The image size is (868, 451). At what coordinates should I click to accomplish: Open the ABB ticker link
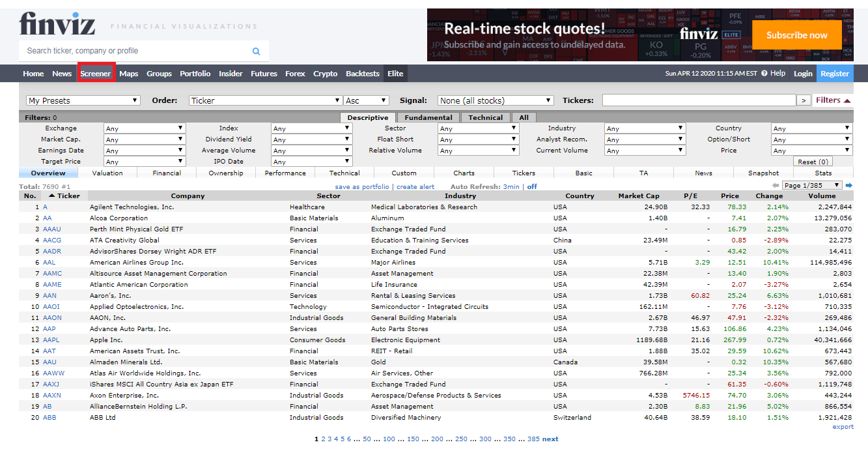coord(49,418)
